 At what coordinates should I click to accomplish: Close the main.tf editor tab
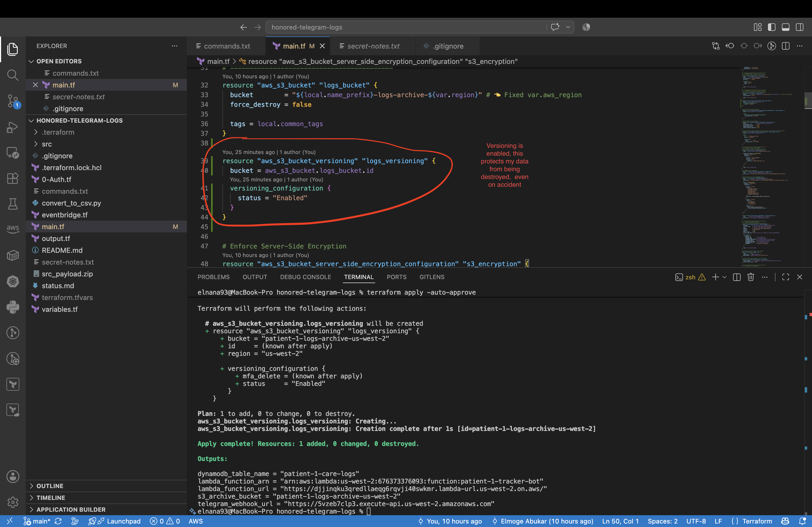[322, 46]
